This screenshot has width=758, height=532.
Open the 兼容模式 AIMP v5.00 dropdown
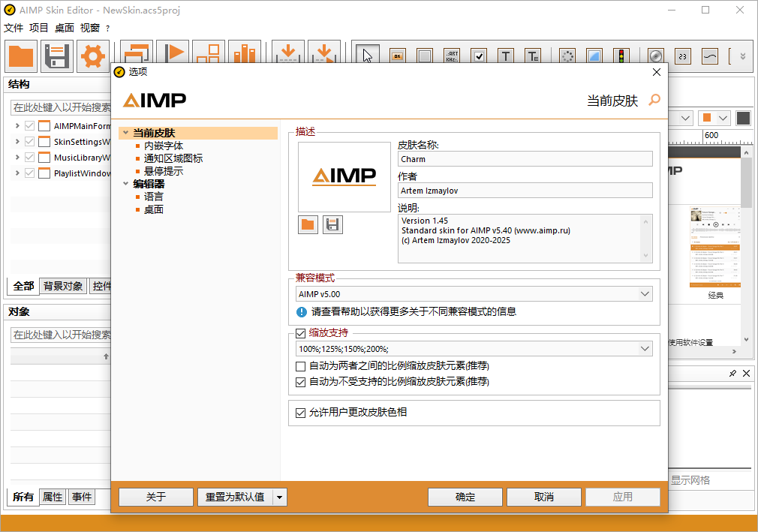point(644,293)
